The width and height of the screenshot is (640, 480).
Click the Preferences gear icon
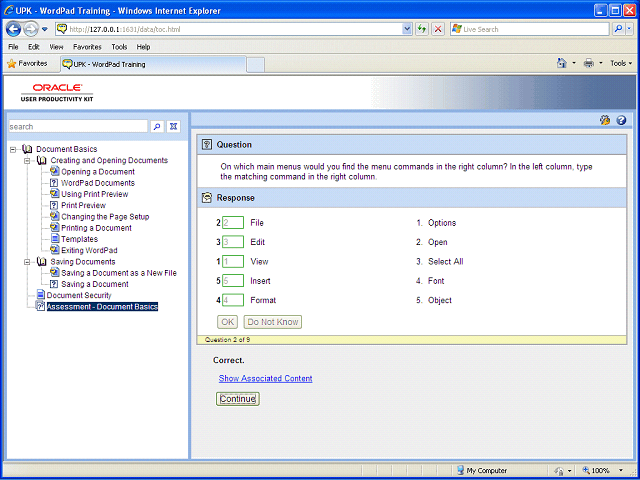(605, 120)
